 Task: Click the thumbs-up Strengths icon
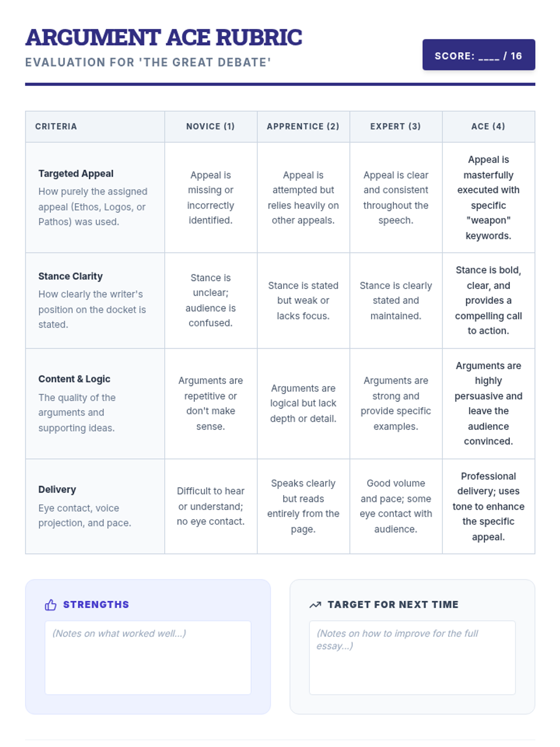[50, 605]
